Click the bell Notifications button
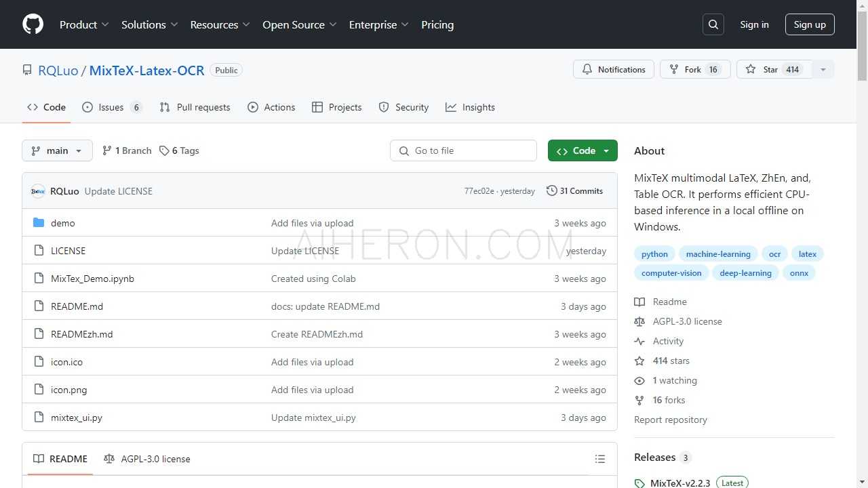The height and width of the screenshot is (488, 868). [614, 69]
